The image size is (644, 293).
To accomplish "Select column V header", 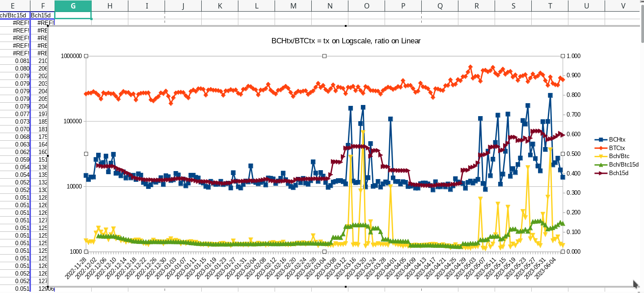I will pos(623,6).
